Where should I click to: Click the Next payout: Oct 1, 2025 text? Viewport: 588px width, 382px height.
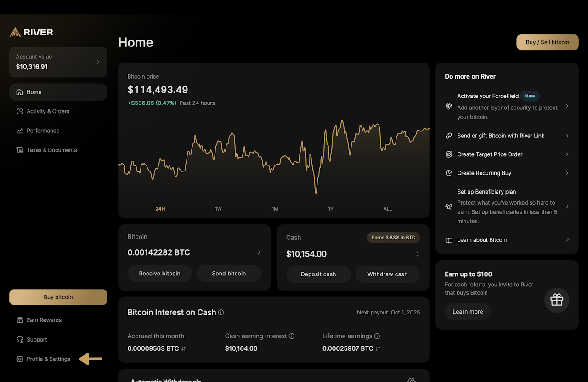pyautogui.click(x=388, y=313)
